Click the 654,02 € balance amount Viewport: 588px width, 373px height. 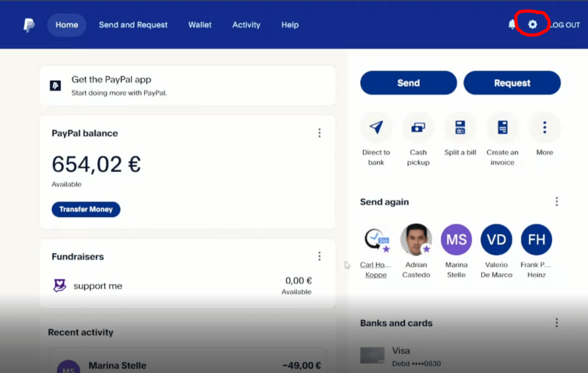96,164
